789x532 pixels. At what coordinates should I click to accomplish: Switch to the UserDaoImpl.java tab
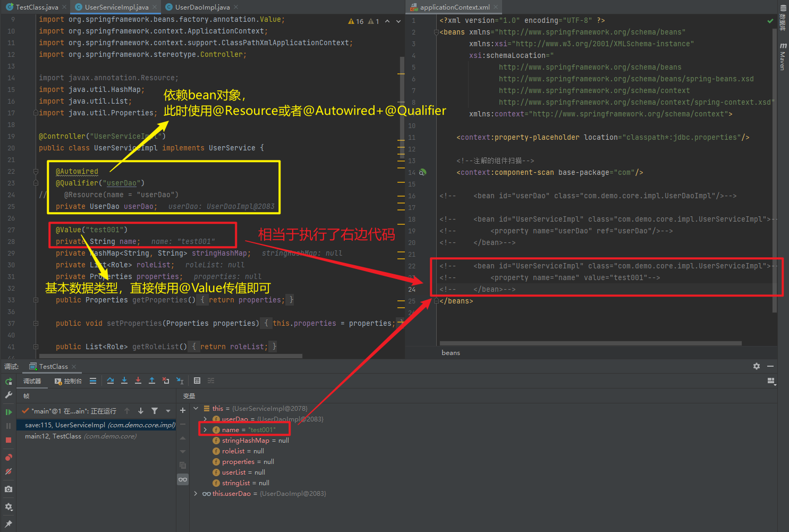coord(202,7)
